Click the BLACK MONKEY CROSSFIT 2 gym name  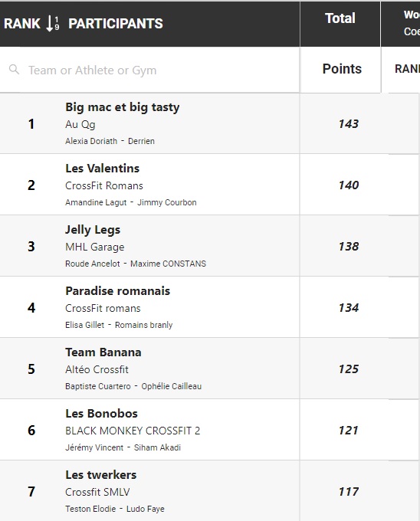coord(133,431)
